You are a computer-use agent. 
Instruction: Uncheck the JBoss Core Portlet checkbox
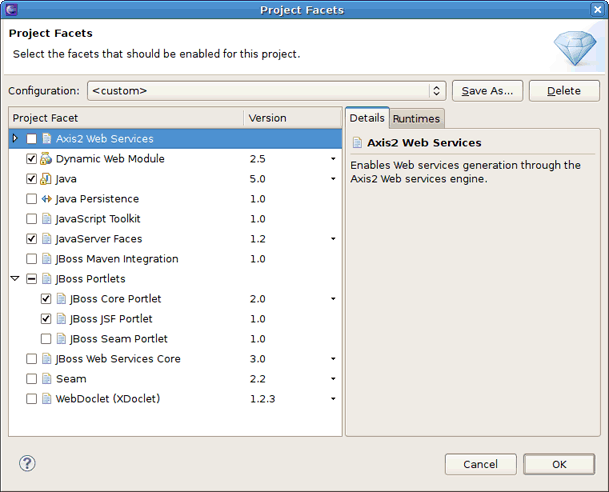46,299
